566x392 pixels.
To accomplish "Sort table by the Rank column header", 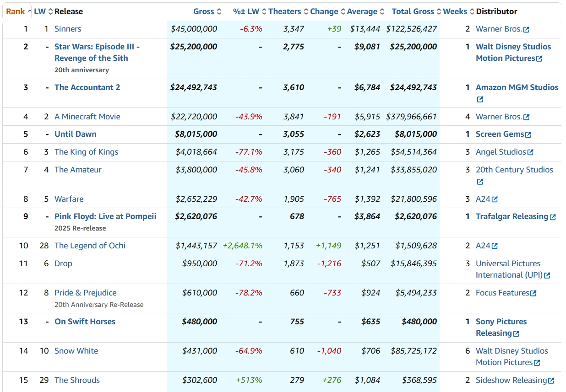I will click(x=19, y=11).
